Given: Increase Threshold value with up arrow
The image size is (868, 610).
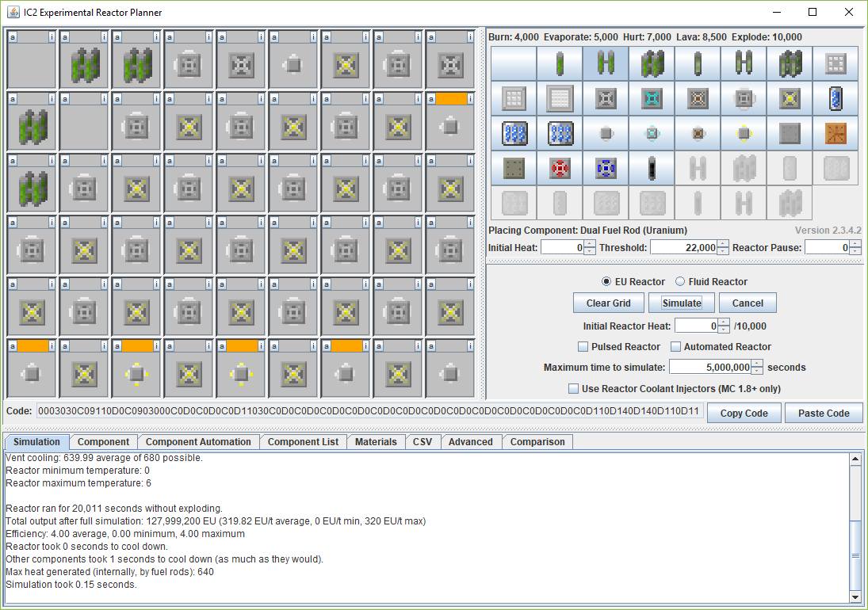Looking at the screenshot, I should tap(723, 244).
